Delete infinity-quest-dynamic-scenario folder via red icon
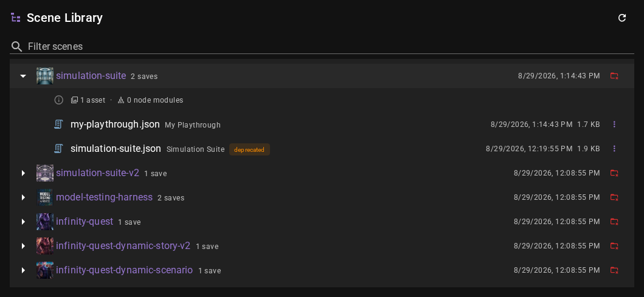 pos(614,270)
